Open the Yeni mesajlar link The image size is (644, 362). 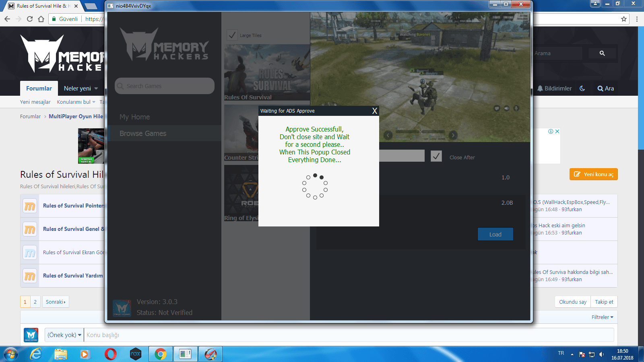[x=35, y=102]
